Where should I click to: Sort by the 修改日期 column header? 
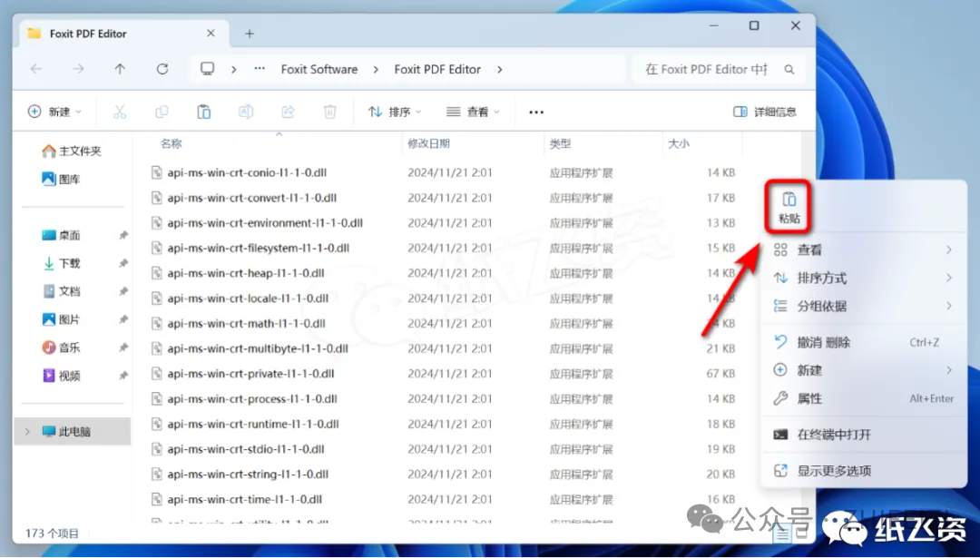428,143
